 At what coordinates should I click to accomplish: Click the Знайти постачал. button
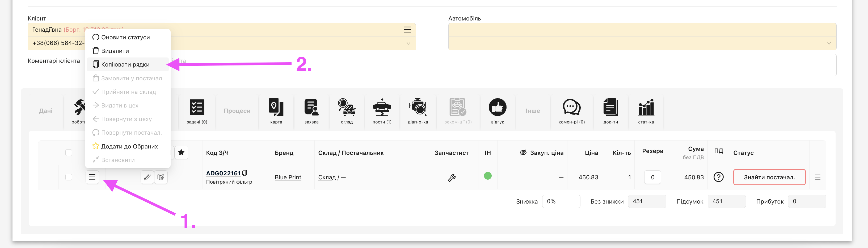(769, 177)
